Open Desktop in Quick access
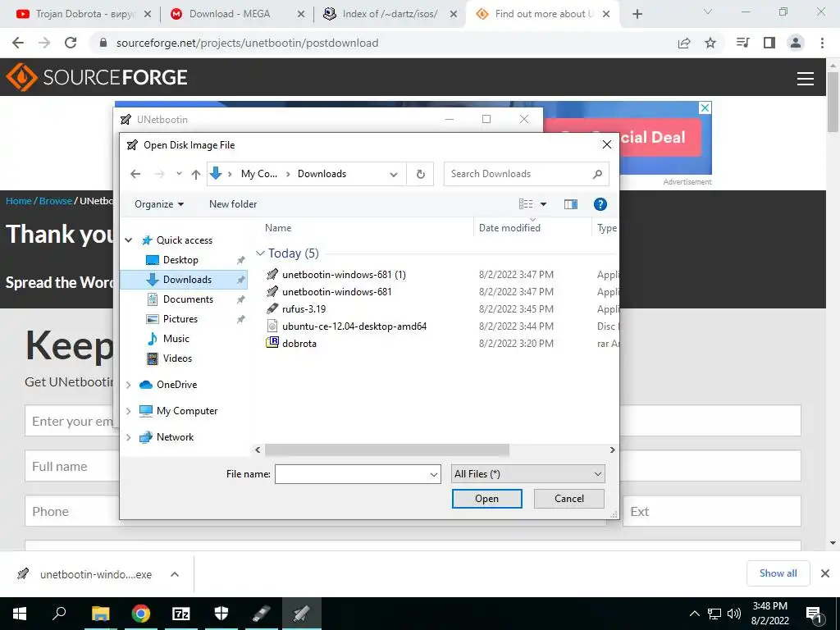This screenshot has width=840, height=630. point(180,260)
